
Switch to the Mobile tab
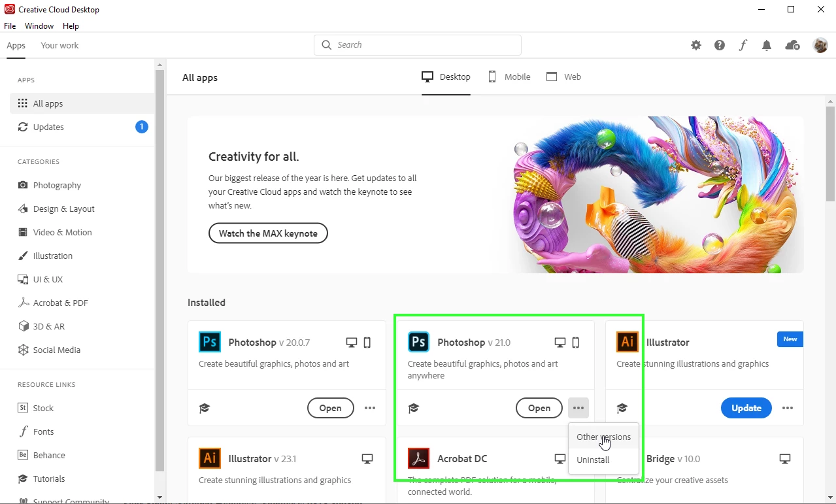pos(509,76)
